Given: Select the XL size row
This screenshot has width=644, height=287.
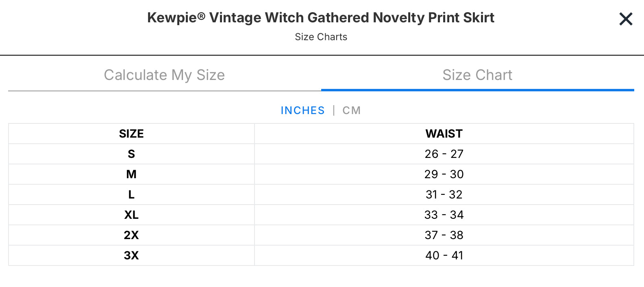Looking at the screenshot, I should point(321,215).
